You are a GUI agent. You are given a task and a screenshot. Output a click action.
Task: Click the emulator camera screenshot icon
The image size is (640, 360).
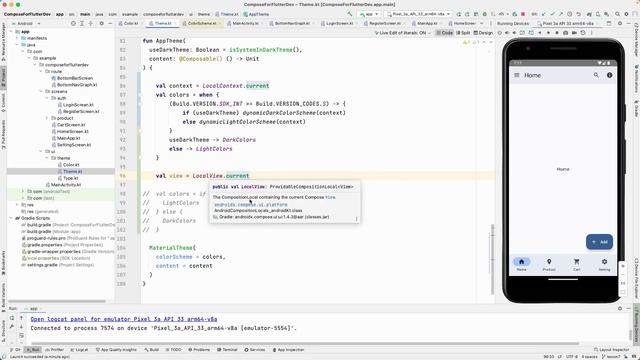(565, 33)
